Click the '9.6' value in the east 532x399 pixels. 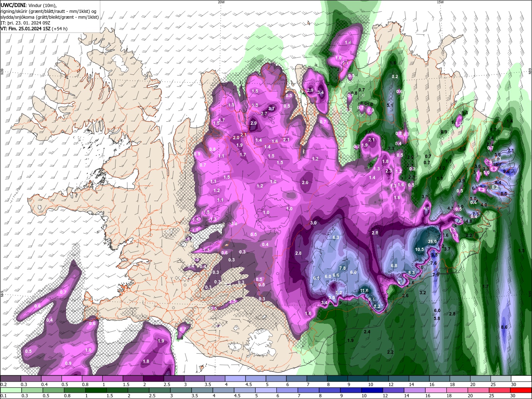click(506, 171)
